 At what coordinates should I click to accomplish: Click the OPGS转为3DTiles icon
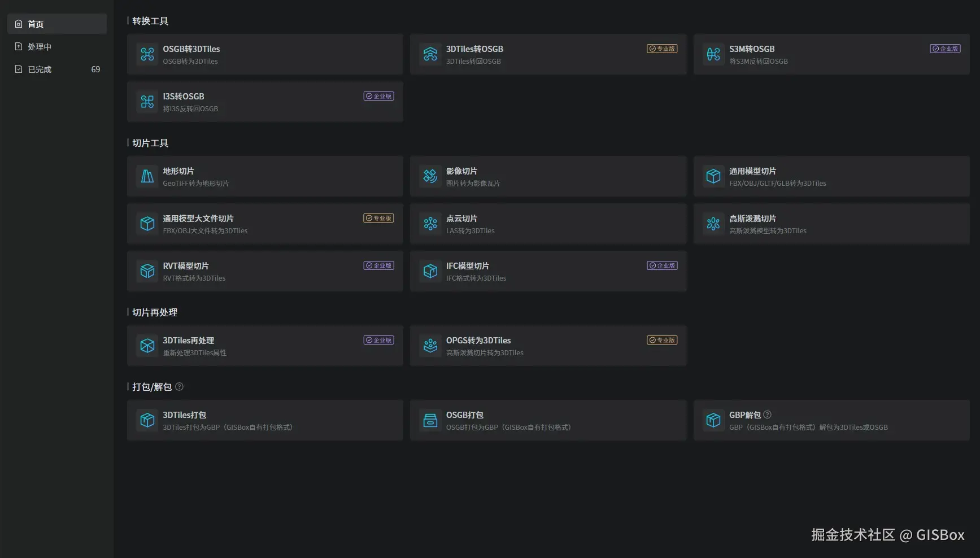click(x=430, y=346)
